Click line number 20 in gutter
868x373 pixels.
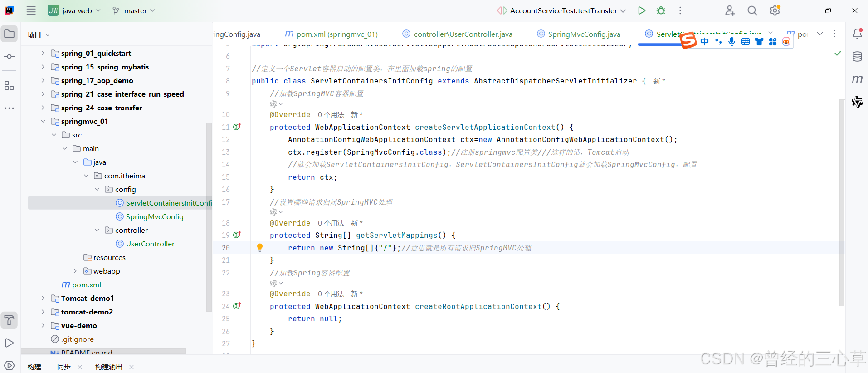226,248
